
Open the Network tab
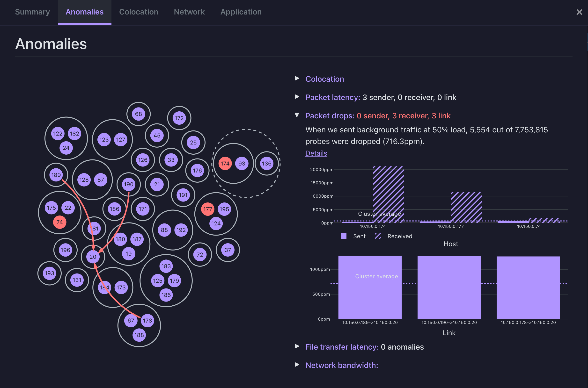click(x=189, y=12)
